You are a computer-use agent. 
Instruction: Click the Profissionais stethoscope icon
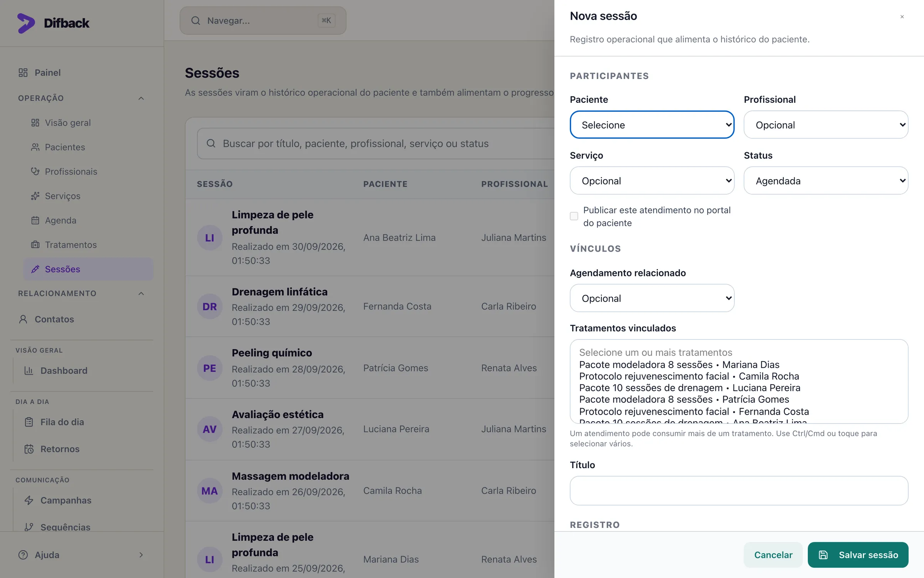pyautogui.click(x=35, y=171)
